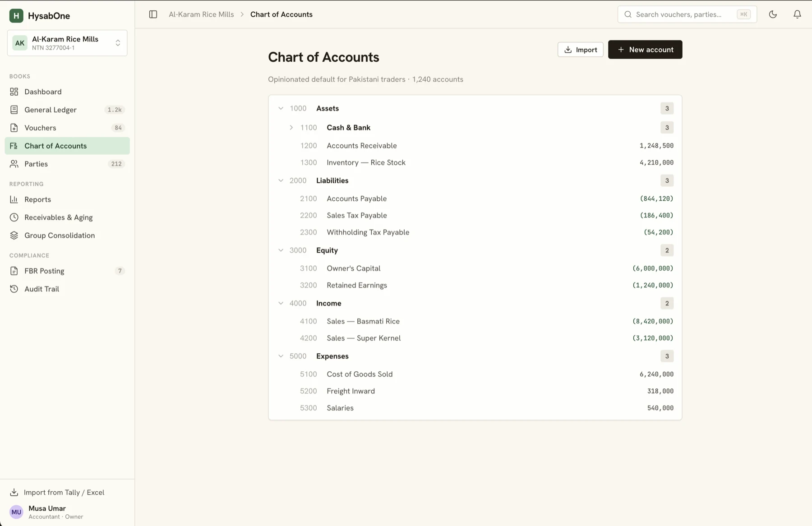Open Receivables & Aging
812x526 pixels.
pyautogui.click(x=67, y=217)
